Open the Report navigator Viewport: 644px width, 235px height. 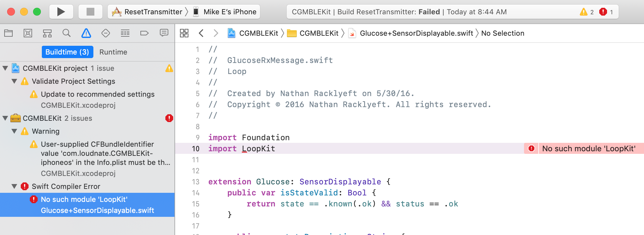pos(164,33)
